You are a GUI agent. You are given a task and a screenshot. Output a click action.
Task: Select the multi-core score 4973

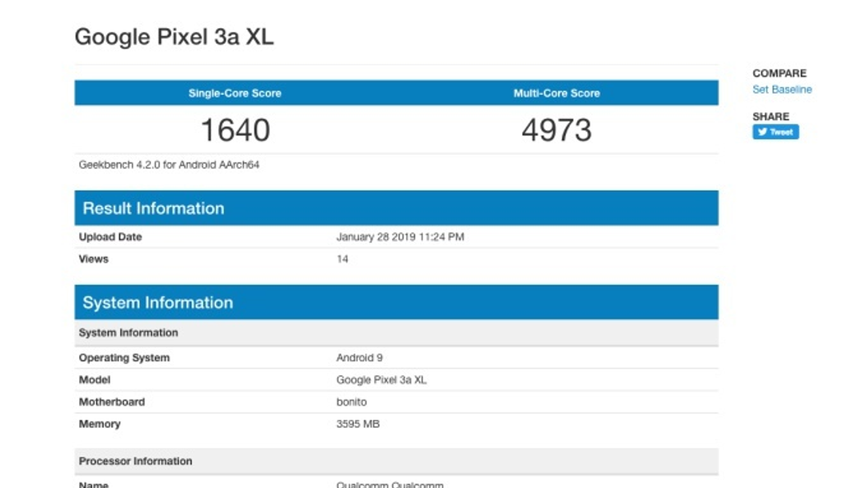(557, 130)
